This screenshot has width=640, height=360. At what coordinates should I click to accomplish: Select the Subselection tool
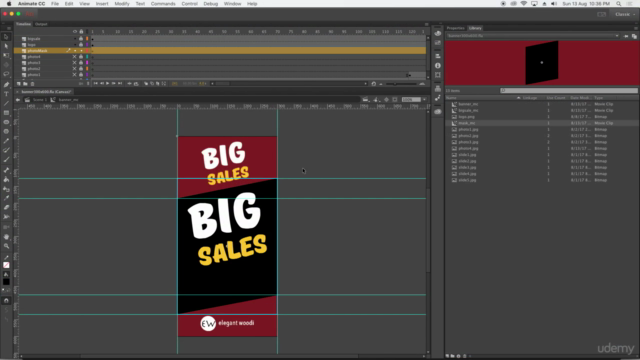point(6,46)
